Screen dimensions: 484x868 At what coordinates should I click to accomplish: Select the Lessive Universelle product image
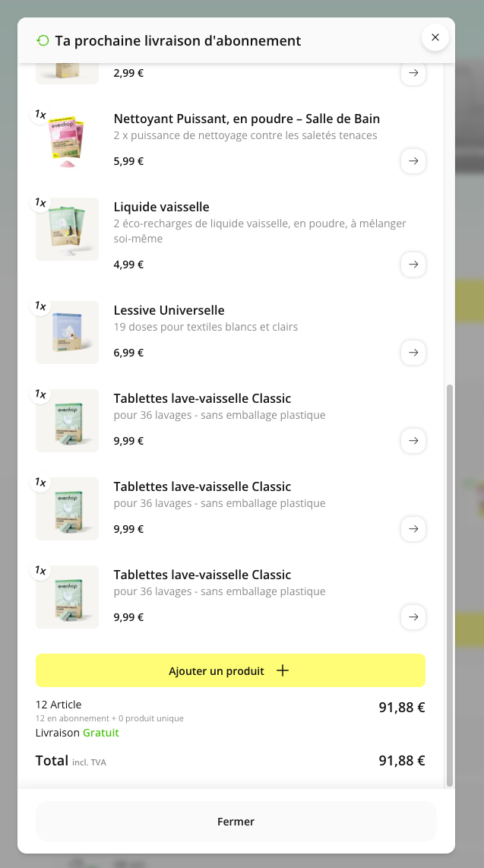[68, 333]
